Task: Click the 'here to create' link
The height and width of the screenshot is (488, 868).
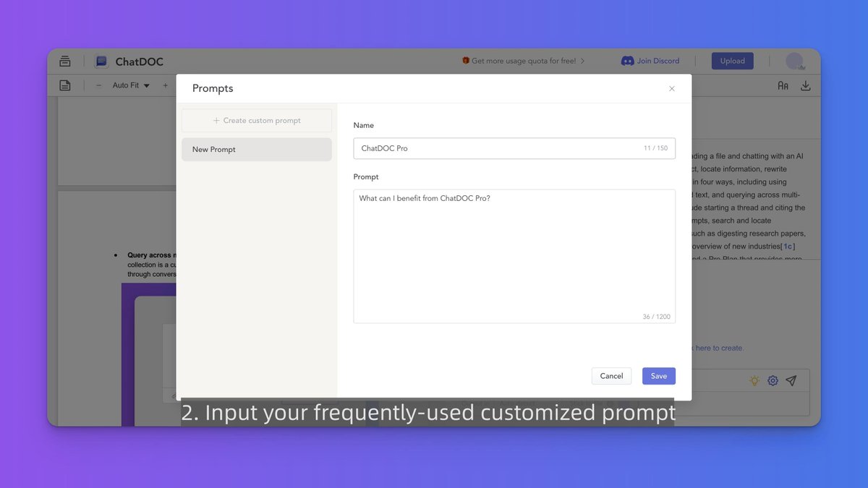Action: pos(720,348)
